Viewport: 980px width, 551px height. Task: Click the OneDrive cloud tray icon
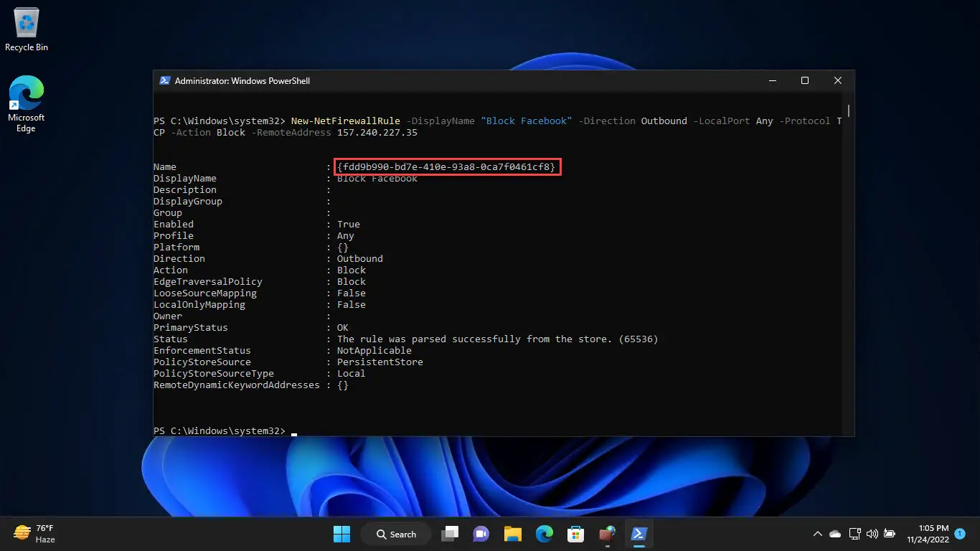coord(835,534)
